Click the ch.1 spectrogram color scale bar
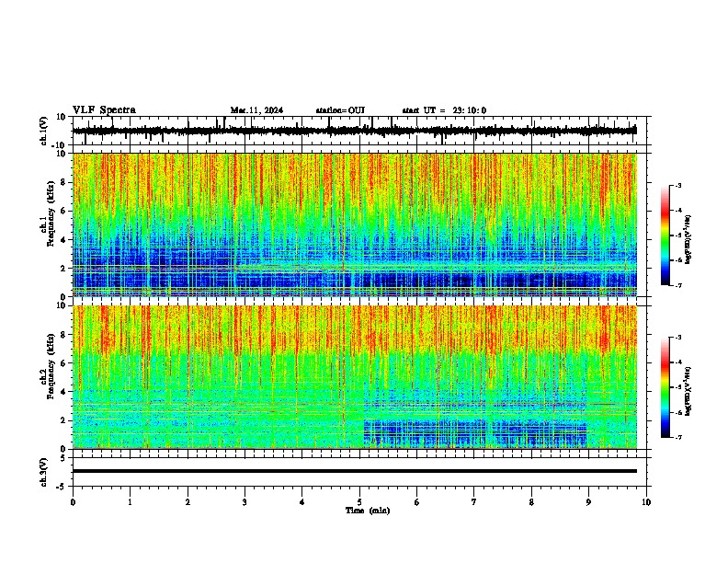 pos(665,236)
